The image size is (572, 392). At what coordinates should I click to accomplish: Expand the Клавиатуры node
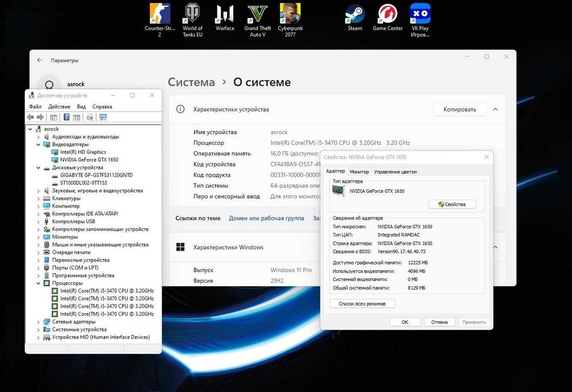(x=38, y=199)
